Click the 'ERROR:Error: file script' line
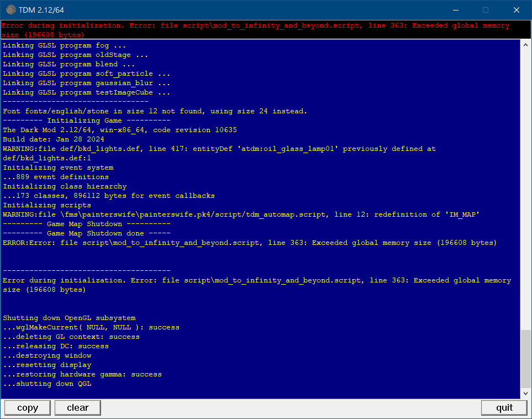The height and width of the screenshot is (419, 532). pos(250,243)
